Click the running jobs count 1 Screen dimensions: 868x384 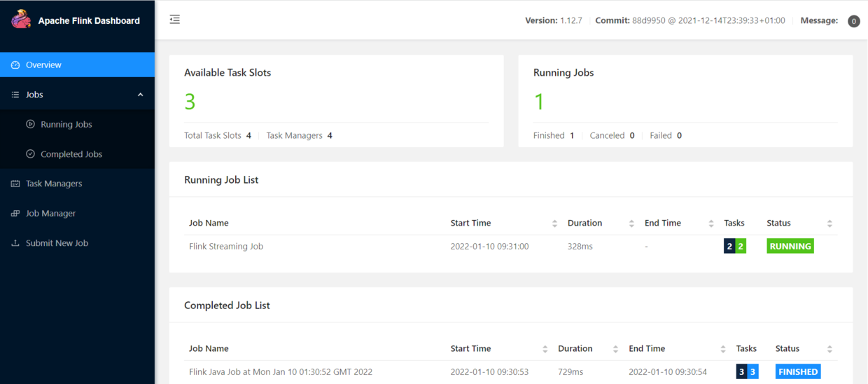coord(539,102)
